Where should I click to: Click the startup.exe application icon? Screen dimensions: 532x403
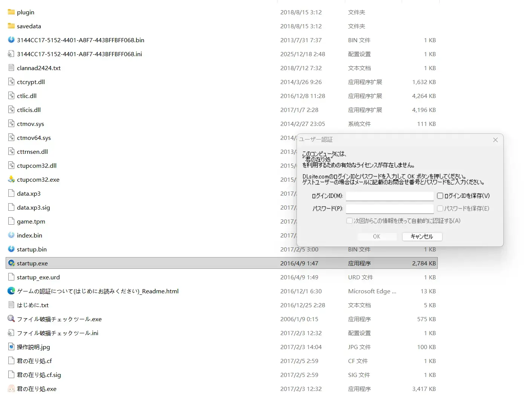11,263
